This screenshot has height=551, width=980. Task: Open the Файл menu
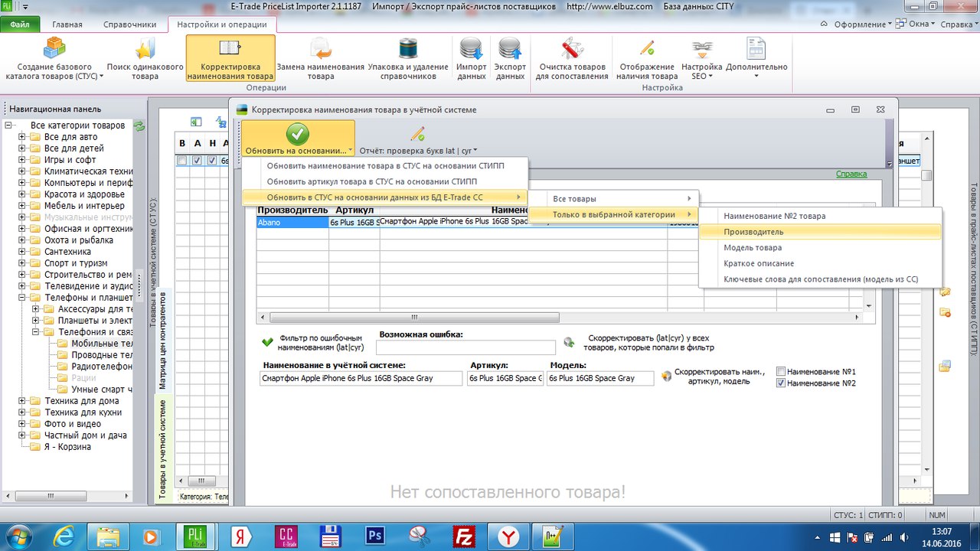(x=21, y=24)
